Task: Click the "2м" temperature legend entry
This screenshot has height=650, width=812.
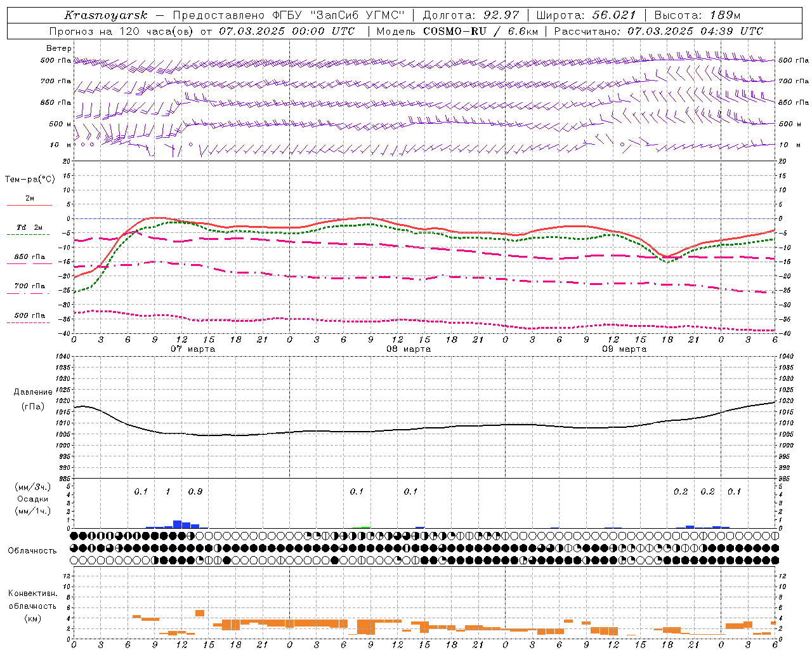Action: [x=30, y=199]
